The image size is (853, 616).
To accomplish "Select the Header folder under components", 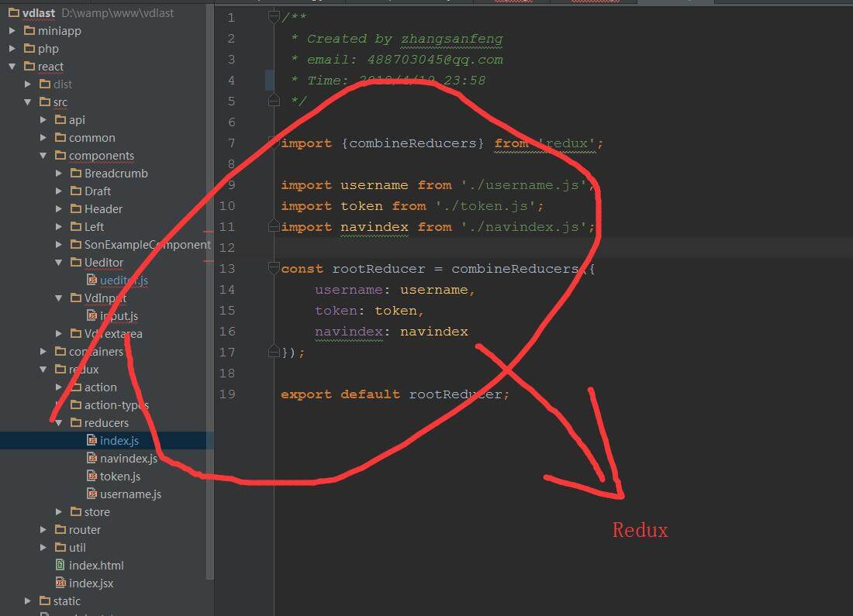I will [103, 209].
